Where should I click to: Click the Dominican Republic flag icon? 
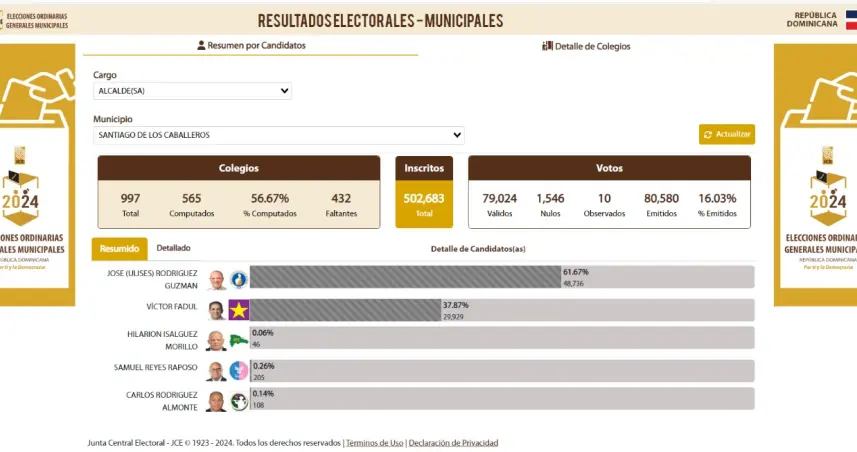coord(850,18)
